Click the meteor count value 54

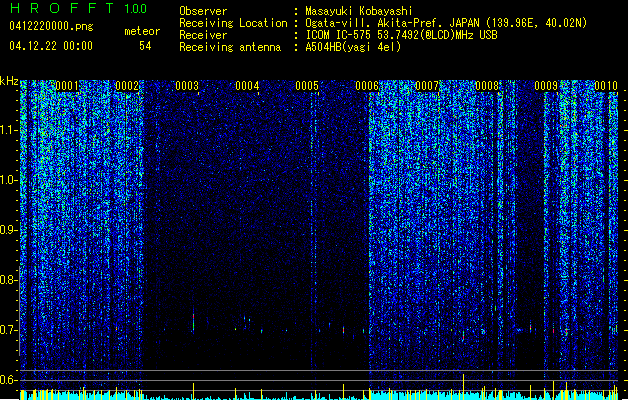tap(145, 46)
